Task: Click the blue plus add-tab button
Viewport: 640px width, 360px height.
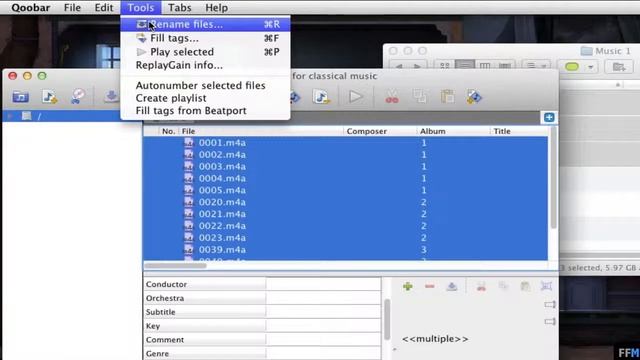Action: (x=549, y=118)
